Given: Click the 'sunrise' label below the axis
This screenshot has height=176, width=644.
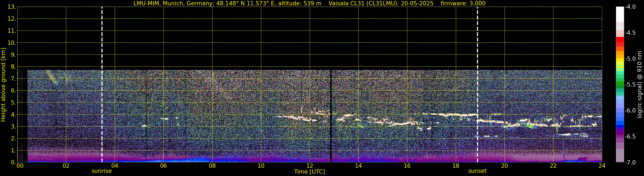Looking at the screenshot, I should [101, 171].
